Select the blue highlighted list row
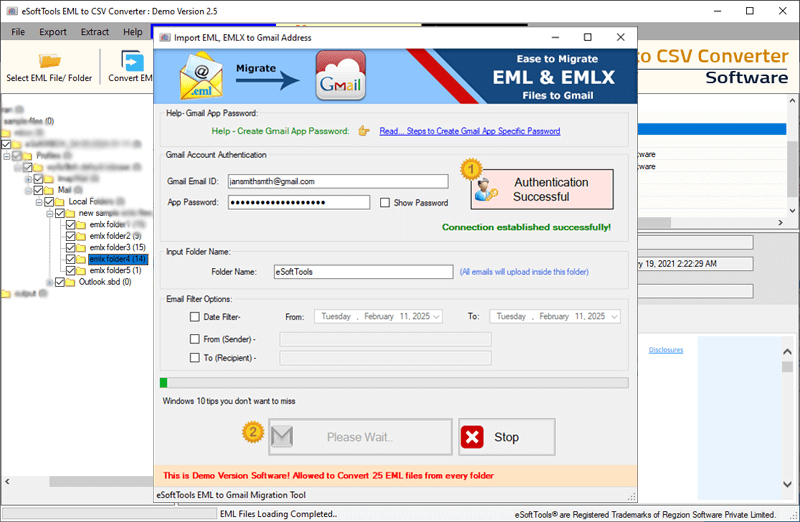Image resolution: width=800 pixels, height=522 pixels. click(x=712, y=129)
